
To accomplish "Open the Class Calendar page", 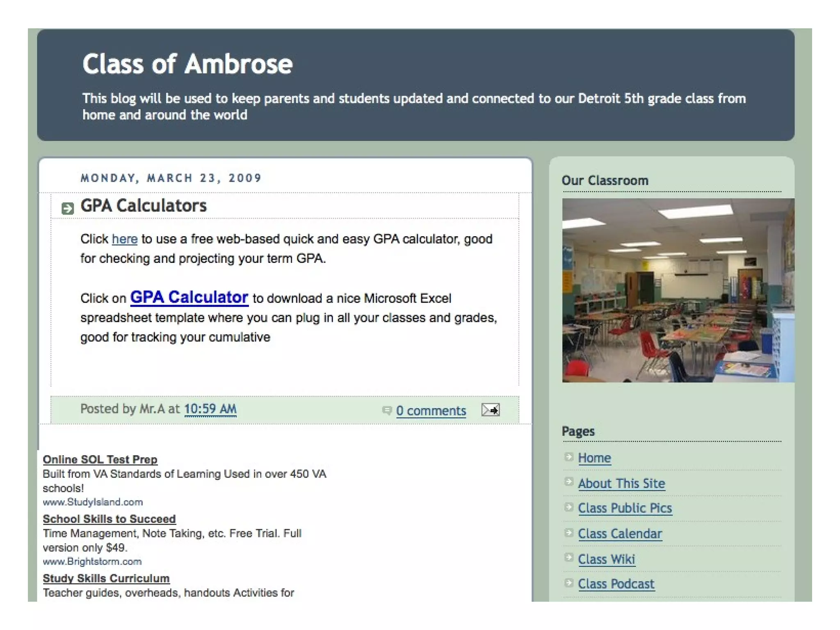I will (620, 534).
